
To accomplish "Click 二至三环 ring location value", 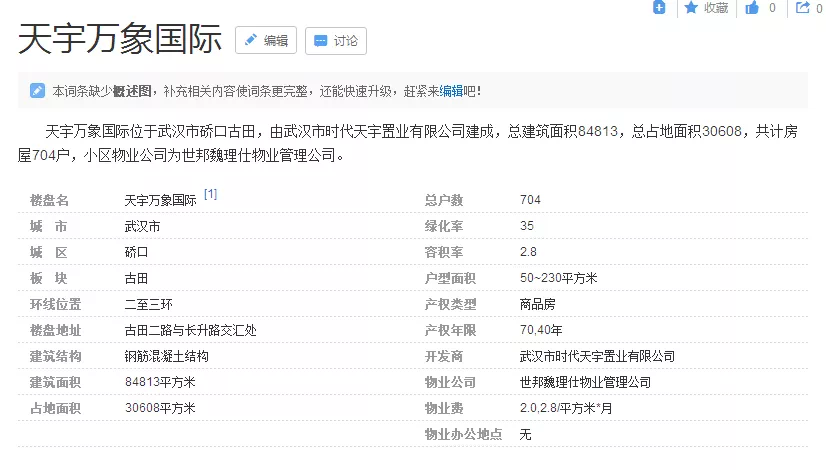I will pyautogui.click(x=149, y=305).
